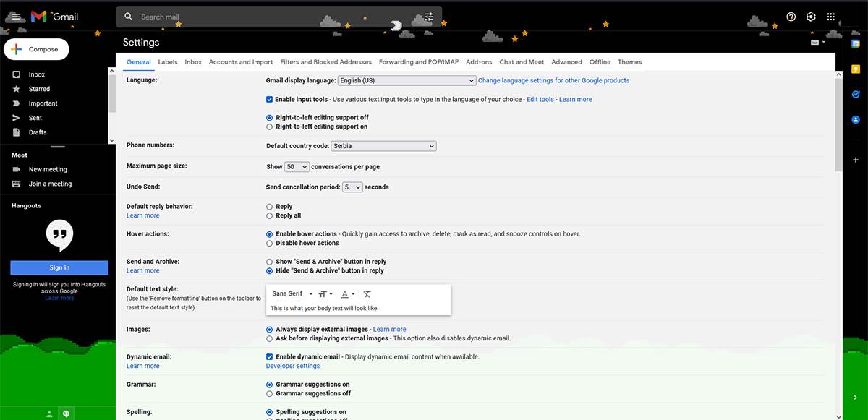This screenshot has width=868, height=420.
Task: Open Google Tasks in the side panel
Action: coord(856,94)
